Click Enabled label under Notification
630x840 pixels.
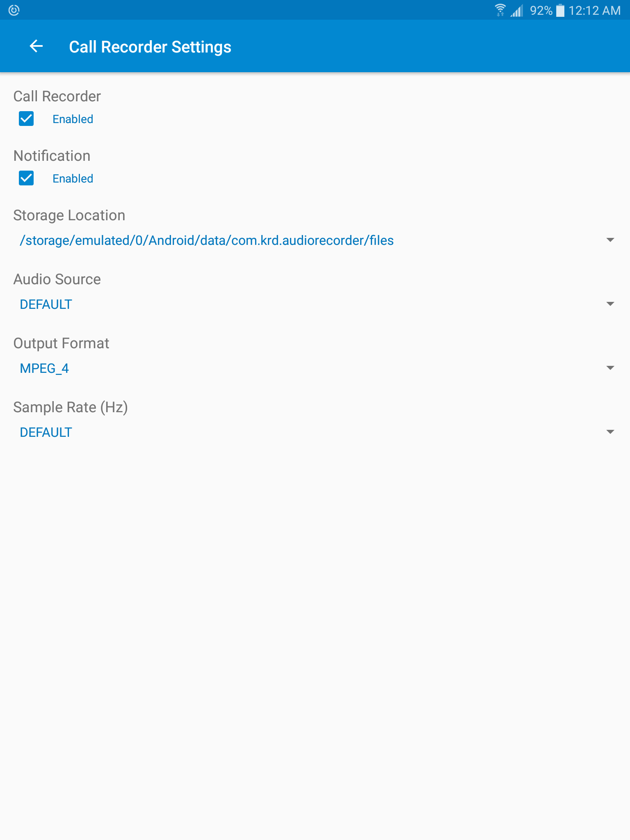pyautogui.click(x=73, y=178)
